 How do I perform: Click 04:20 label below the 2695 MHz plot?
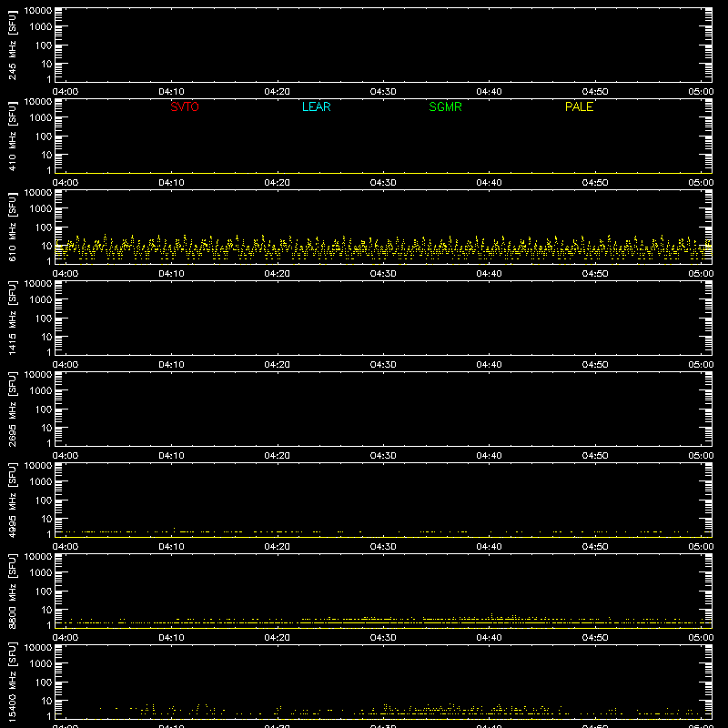tap(278, 456)
